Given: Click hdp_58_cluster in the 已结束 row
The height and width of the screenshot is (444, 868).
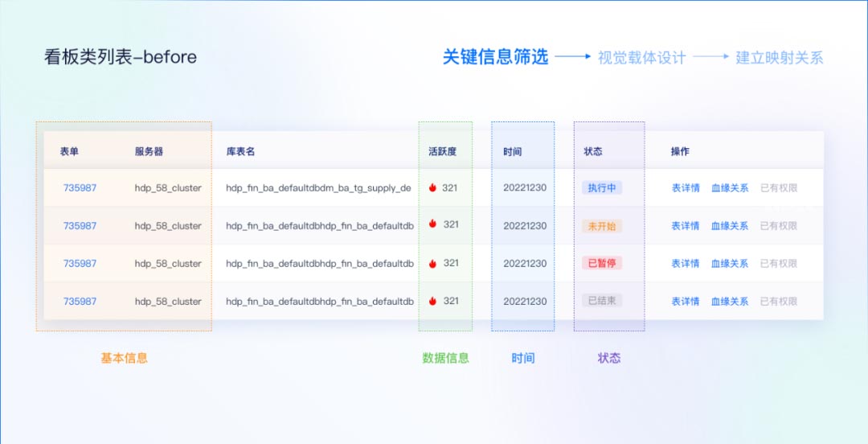Looking at the screenshot, I should click(168, 301).
